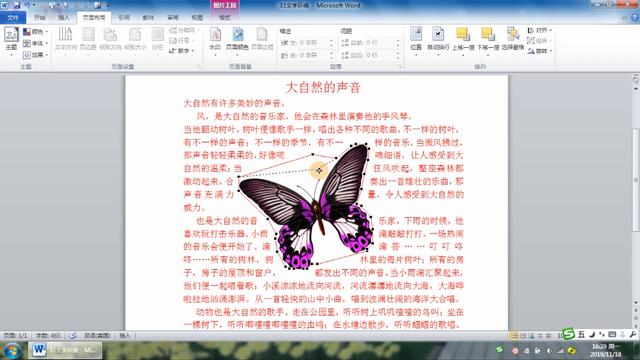Switch to the 审阅 (Review) tab
The height and width of the screenshot is (360, 640).
pos(173,18)
